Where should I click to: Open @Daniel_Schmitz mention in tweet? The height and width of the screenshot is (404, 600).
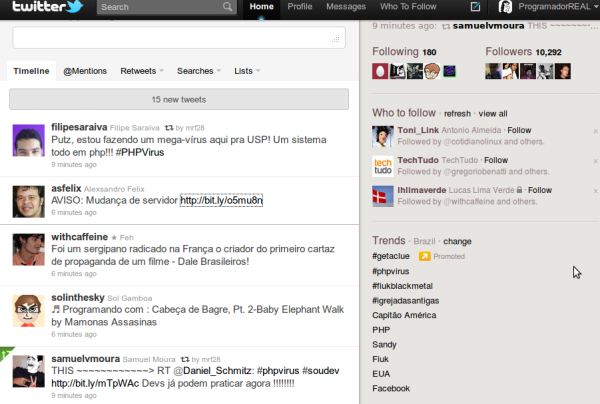coord(214,371)
